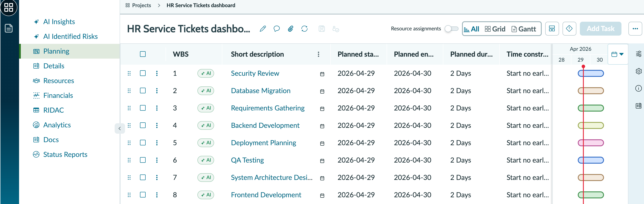Click the drag handle of the Backend Development row
The image size is (644, 204).
coord(129,125)
